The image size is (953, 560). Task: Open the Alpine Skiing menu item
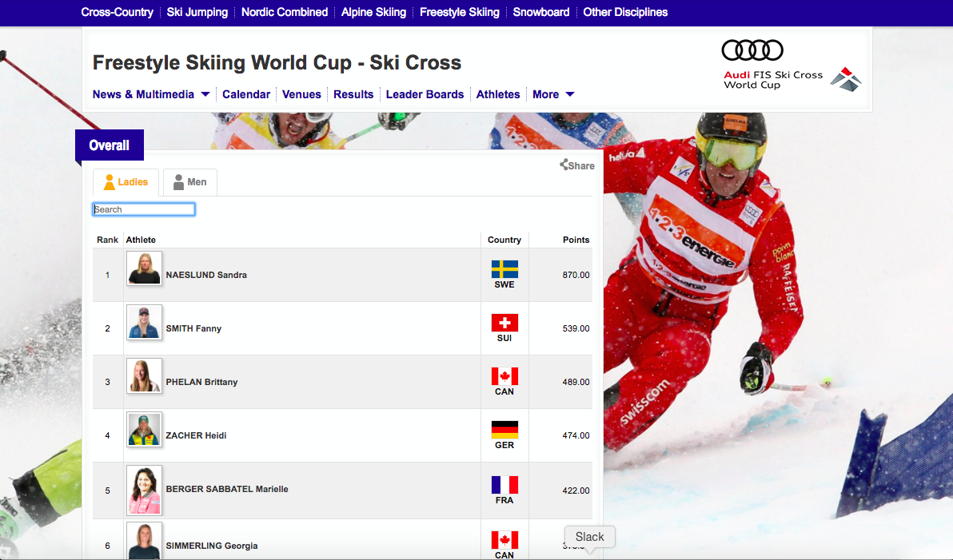point(373,12)
